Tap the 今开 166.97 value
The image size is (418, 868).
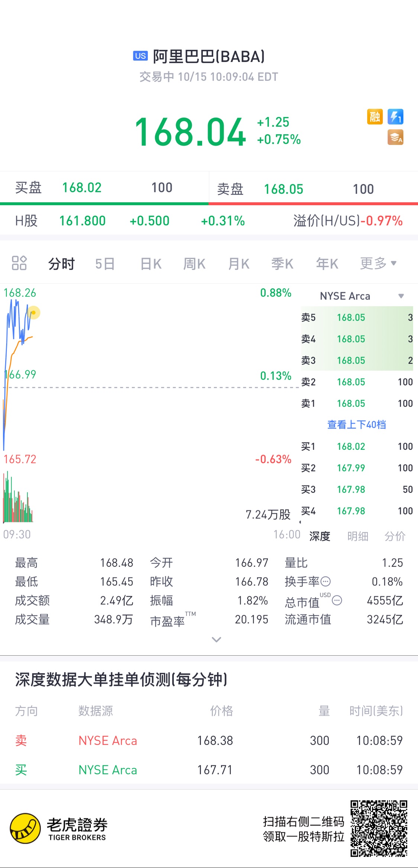[252, 563]
